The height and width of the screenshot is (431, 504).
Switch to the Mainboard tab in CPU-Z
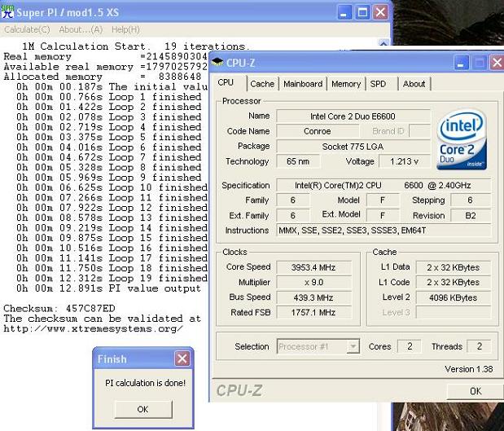pos(303,84)
